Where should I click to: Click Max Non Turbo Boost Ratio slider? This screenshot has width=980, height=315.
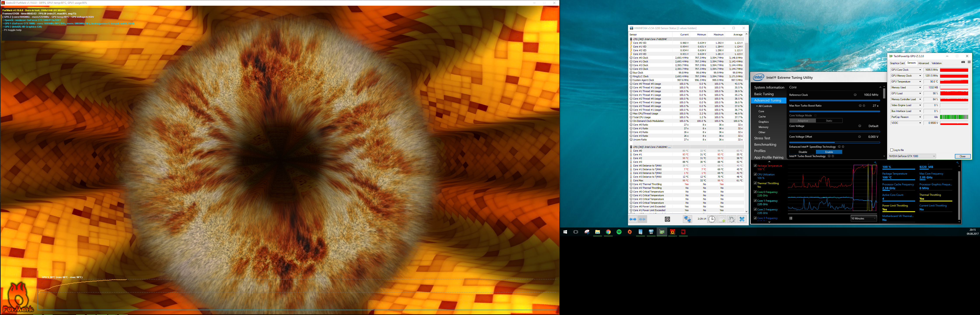[x=835, y=112]
